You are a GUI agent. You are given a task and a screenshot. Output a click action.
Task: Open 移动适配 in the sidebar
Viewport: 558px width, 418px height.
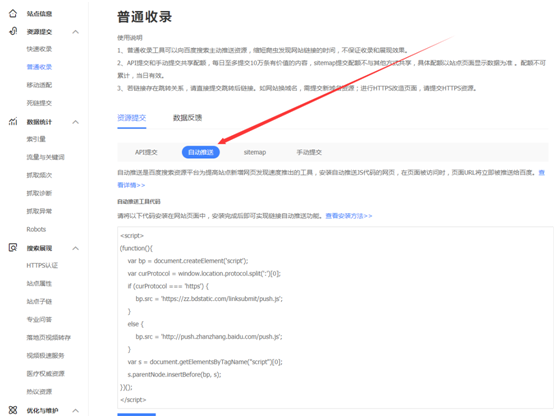coord(39,85)
